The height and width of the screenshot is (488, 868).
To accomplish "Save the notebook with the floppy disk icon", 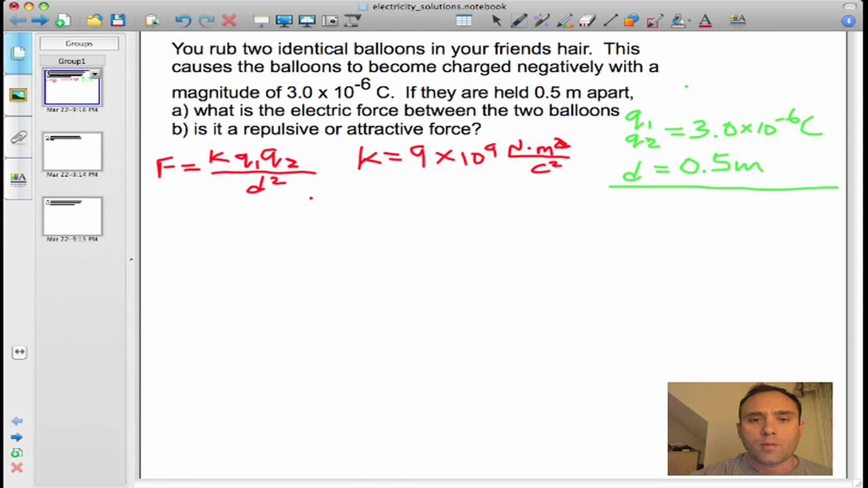I will 117,20.
